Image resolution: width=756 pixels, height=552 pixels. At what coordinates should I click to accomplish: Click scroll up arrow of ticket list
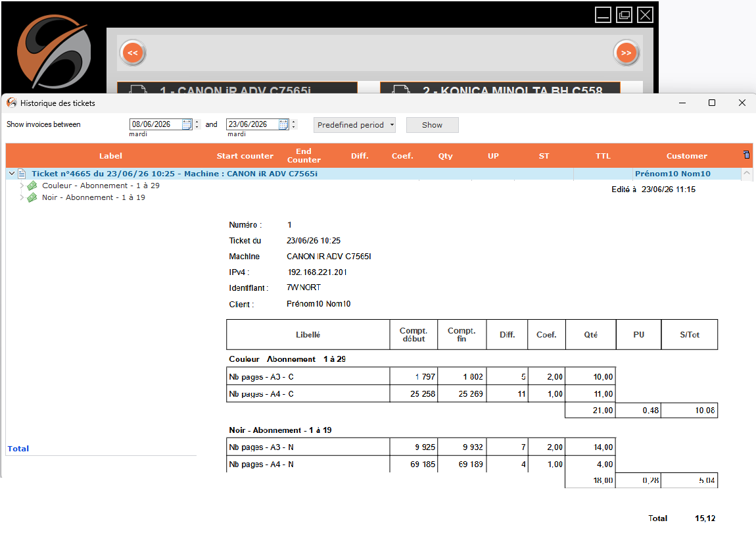pyautogui.click(x=746, y=174)
